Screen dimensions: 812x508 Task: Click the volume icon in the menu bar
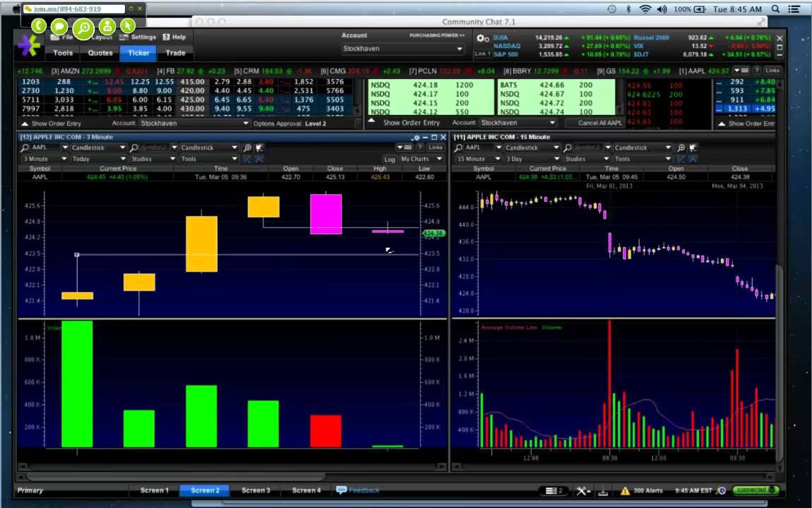662,9
